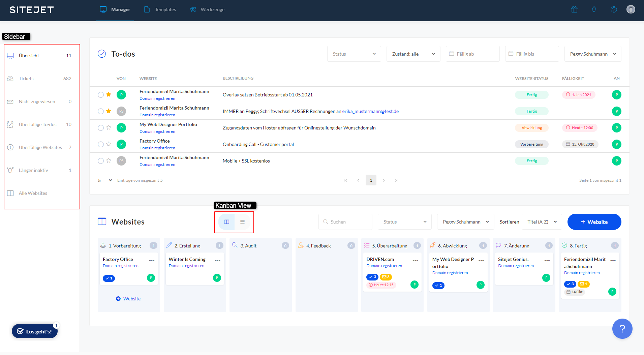The width and height of the screenshot is (644, 355).
Task: Mark the Overlay setzen to-do as done
Action: click(x=101, y=95)
